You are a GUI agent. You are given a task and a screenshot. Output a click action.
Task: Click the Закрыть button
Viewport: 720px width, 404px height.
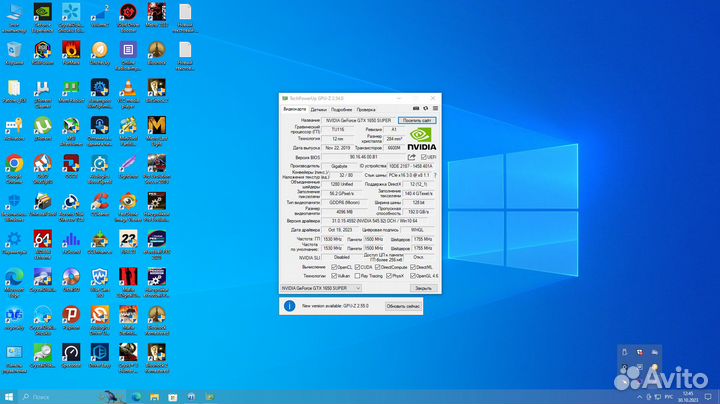(422, 287)
